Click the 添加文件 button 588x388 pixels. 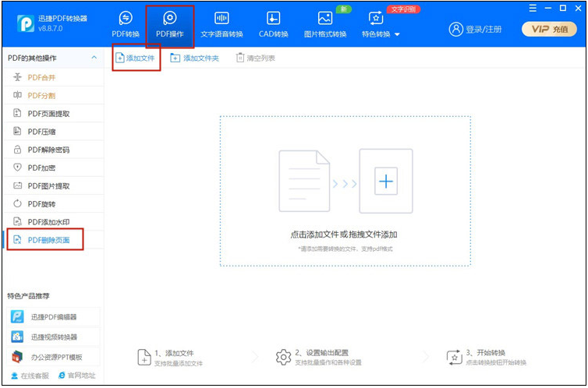pos(135,58)
